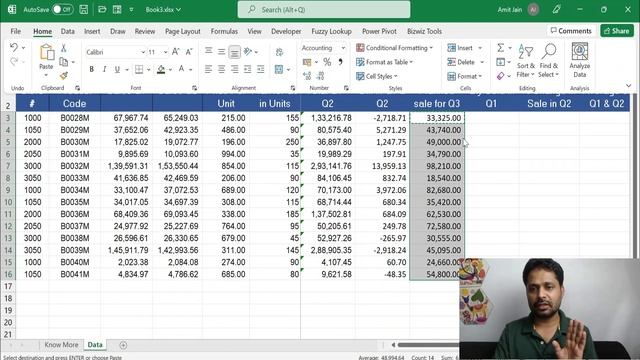Click inside the Search box
This screenshot has width=640, height=360.
324,9
